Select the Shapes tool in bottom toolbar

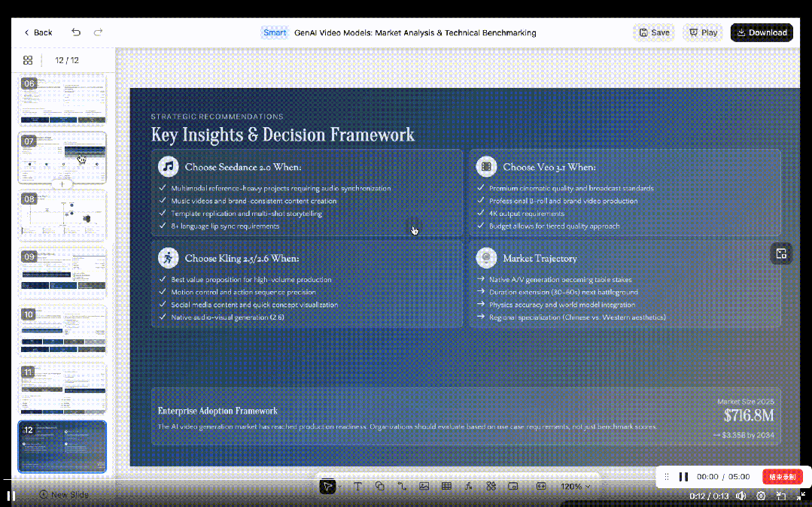click(379, 486)
